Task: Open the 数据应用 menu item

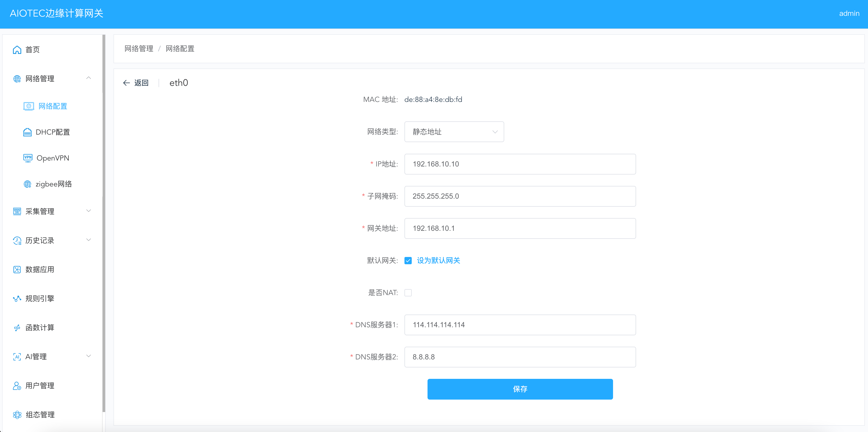Action: coord(52,269)
